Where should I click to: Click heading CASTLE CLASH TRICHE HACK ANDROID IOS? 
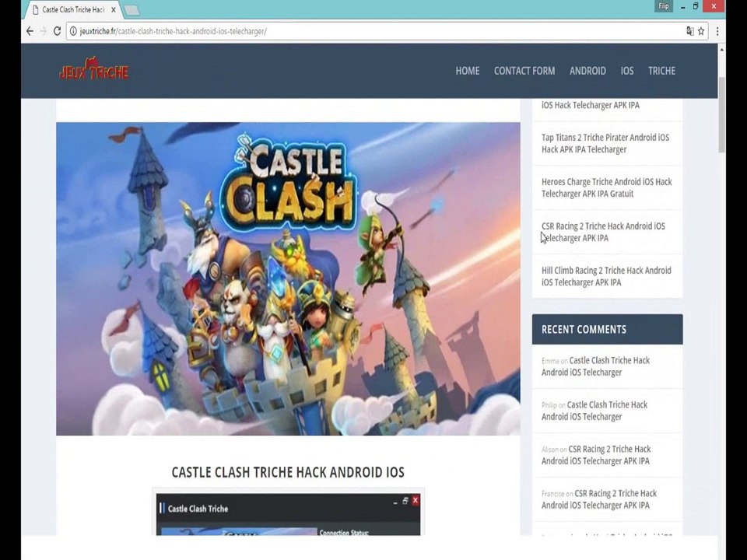pyautogui.click(x=288, y=472)
